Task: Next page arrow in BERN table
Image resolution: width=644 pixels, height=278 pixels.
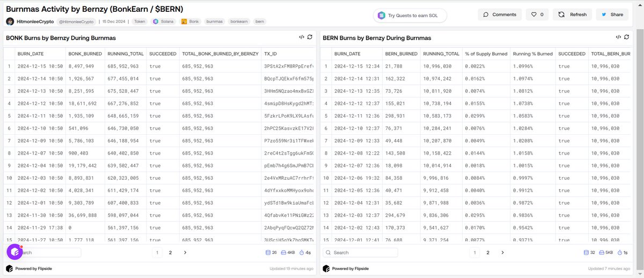Action: [x=502, y=252]
